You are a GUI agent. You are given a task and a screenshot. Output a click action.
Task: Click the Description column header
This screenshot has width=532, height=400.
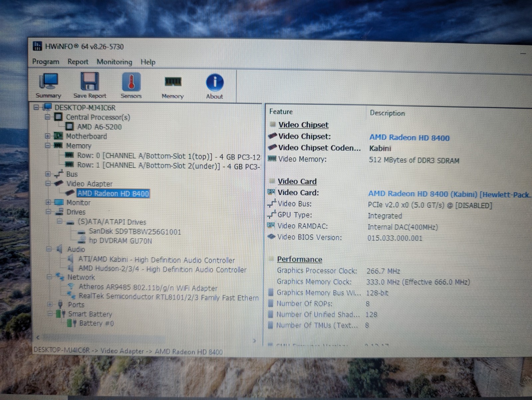pos(387,113)
